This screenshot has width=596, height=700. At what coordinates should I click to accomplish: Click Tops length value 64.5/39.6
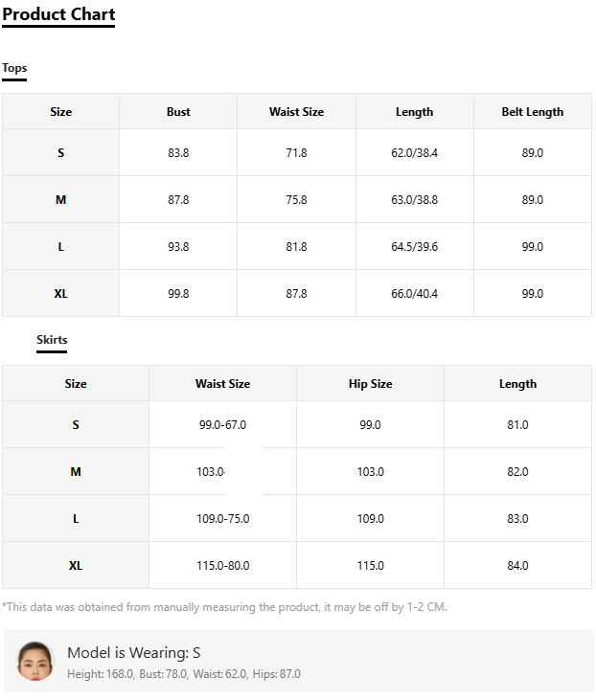[414, 247]
